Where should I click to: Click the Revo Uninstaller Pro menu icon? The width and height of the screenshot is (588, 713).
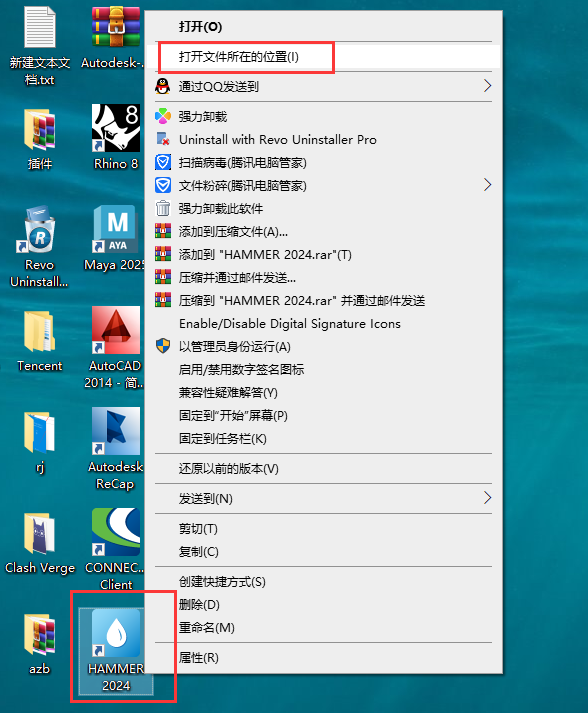tap(163, 139)
